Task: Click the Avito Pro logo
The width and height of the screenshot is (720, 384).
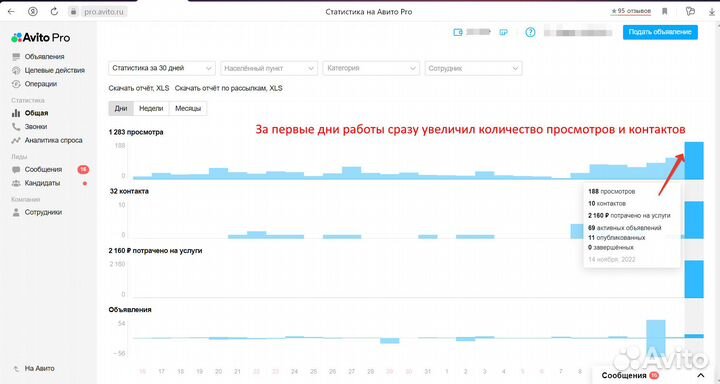Action: 41,38
